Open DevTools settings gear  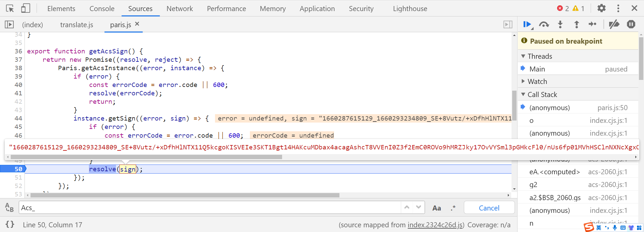[x=601, y=8]
